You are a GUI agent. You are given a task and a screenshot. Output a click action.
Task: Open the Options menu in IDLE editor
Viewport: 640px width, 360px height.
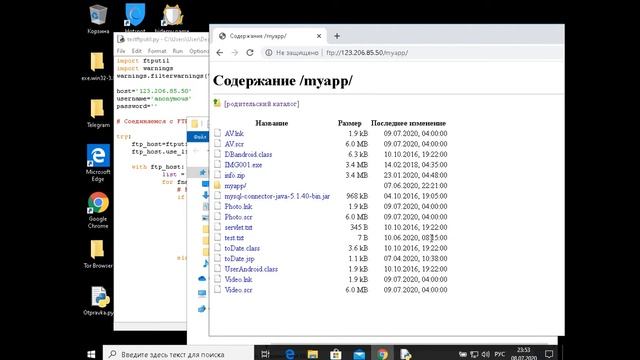pyautogui.click(x=199, y=51)
